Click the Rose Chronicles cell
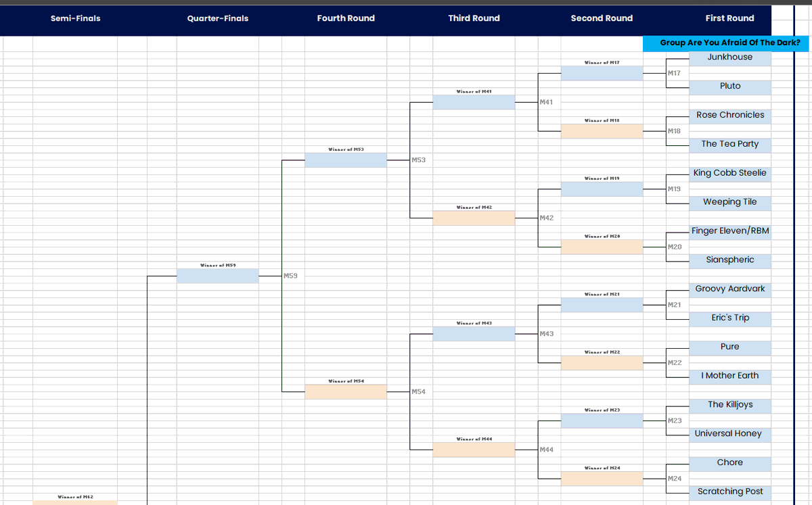Viewport: 812px width, 505px height. coord(729,116)
